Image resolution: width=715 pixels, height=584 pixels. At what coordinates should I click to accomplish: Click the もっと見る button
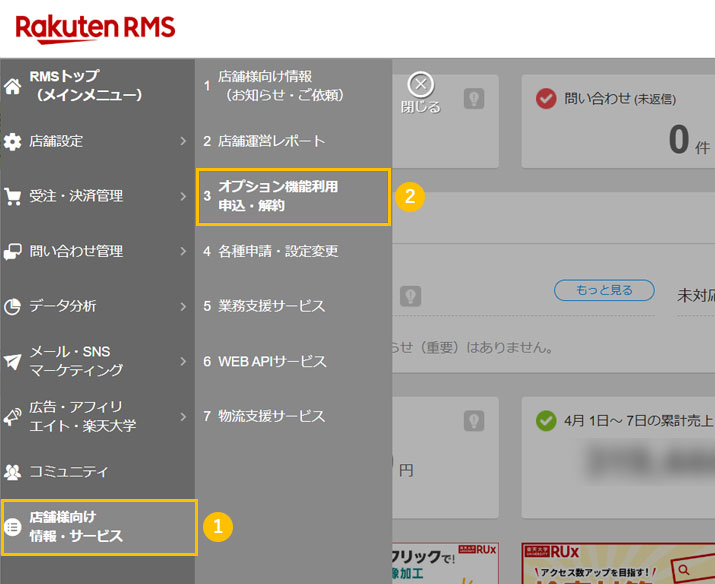pyautogui.click(x=604, y=291)
